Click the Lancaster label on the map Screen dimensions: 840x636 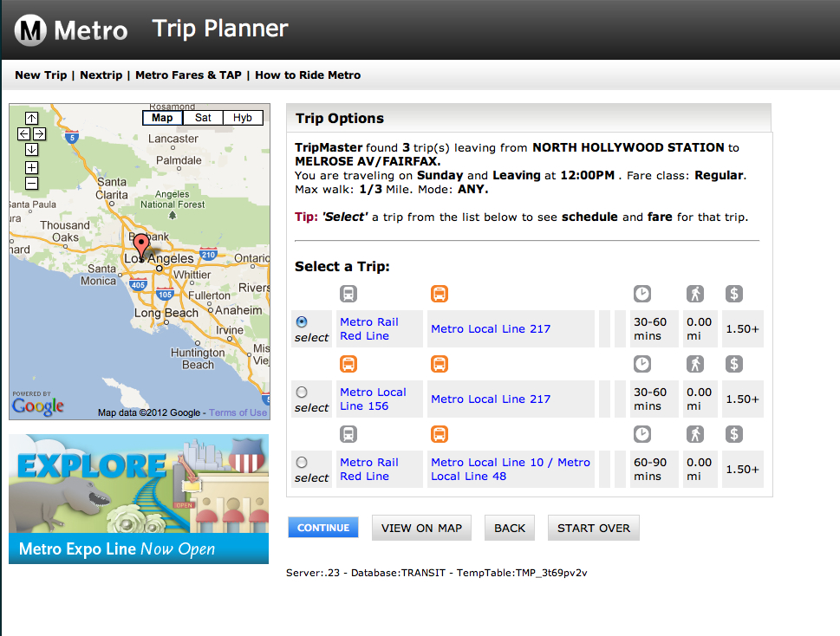click(173, 139)
